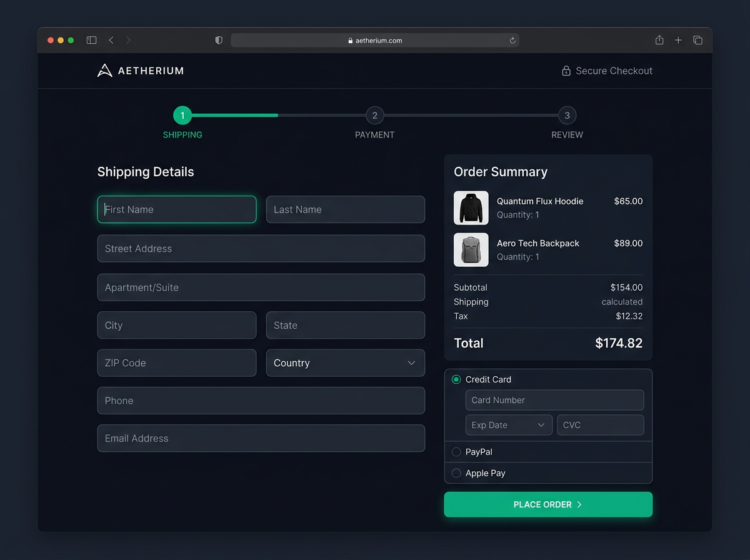
Task: Click the browser sidebar toggle icon
Action: tap(91, 39)
